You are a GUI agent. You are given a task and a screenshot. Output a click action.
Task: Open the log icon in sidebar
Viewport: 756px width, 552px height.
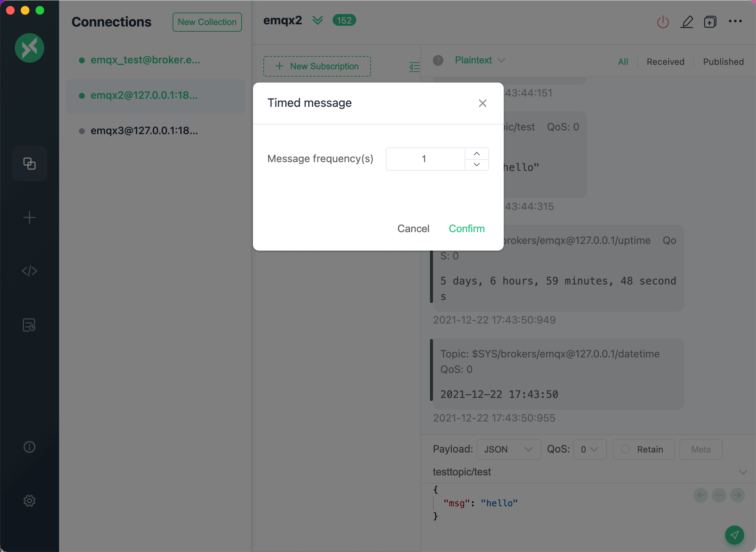[30, 325]
